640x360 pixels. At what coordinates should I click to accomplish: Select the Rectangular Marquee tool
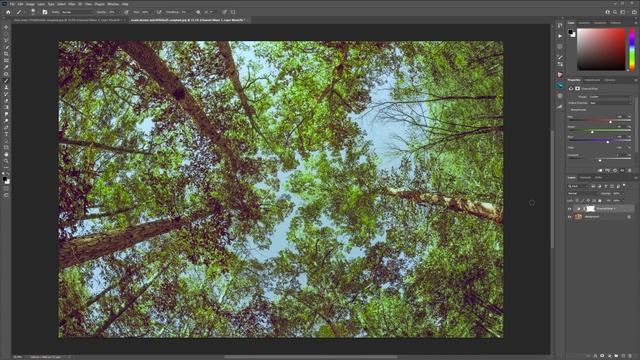click(x=6, y=34)
